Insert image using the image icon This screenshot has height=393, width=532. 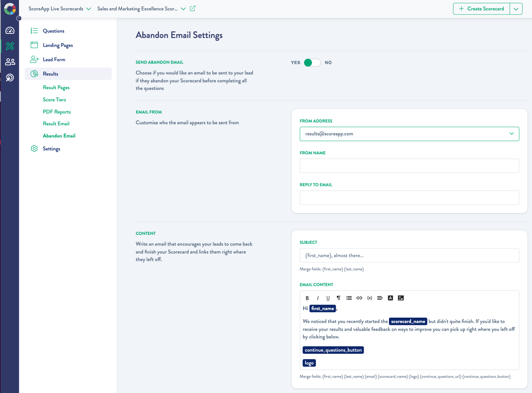(401, 298)
